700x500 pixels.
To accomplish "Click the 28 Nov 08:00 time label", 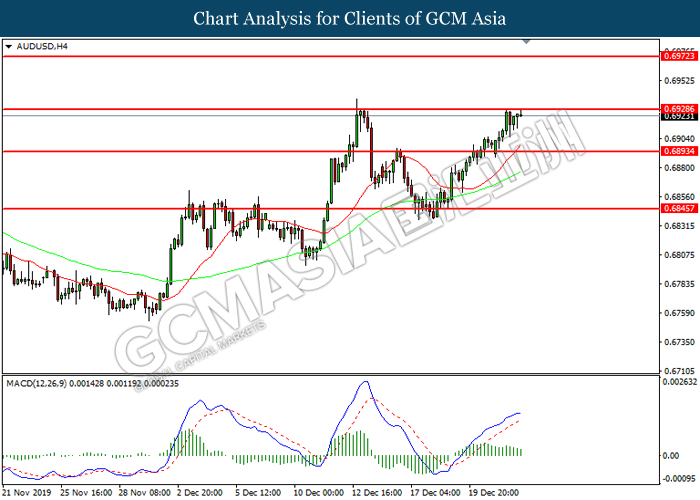I will tap(145, 493).
